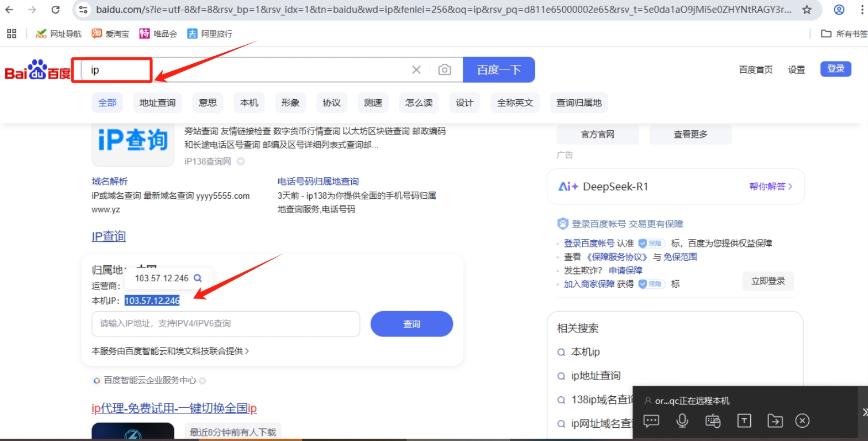Open the 《保障服务协议》 link

point(617,257)
